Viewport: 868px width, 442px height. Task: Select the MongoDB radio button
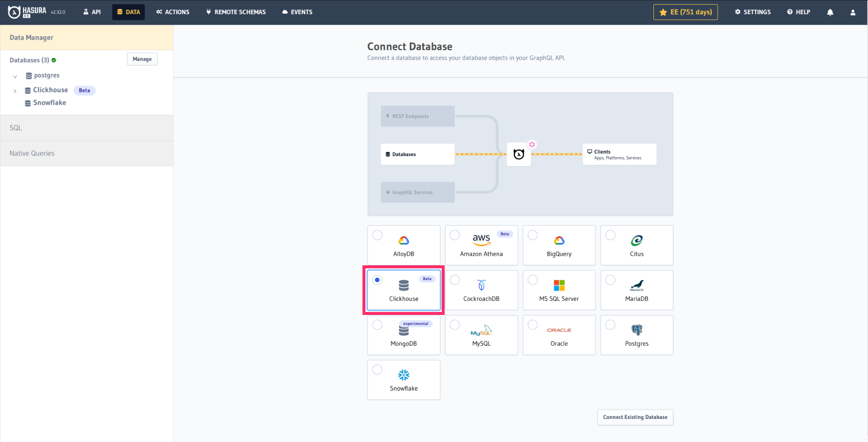point(377,325)
